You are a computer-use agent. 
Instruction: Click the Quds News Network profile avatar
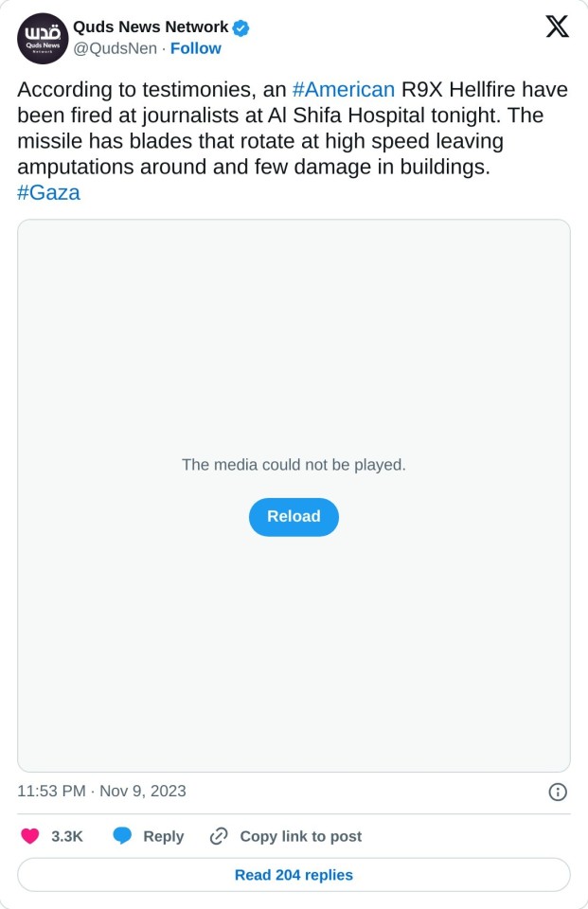pos(43,39)
